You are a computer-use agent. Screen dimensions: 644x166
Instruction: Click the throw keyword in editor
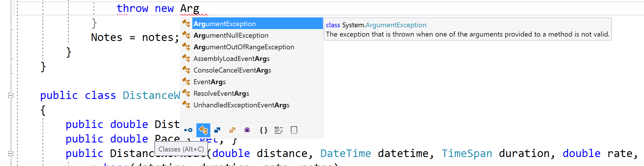click(x=132, y=8)
